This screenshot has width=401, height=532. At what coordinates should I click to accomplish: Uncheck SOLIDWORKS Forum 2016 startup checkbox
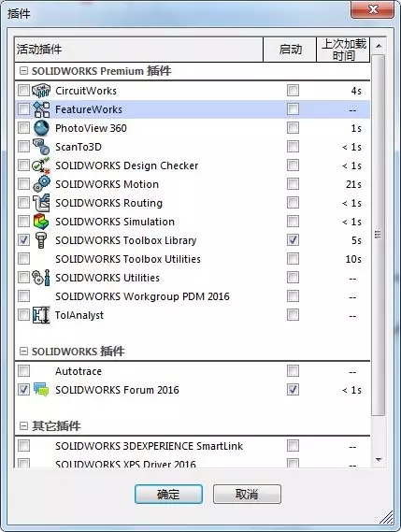(x=293, y=390)
